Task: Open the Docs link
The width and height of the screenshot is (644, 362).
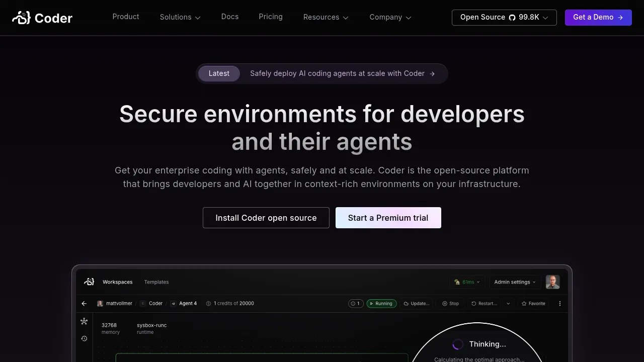Action: (230, 17)
